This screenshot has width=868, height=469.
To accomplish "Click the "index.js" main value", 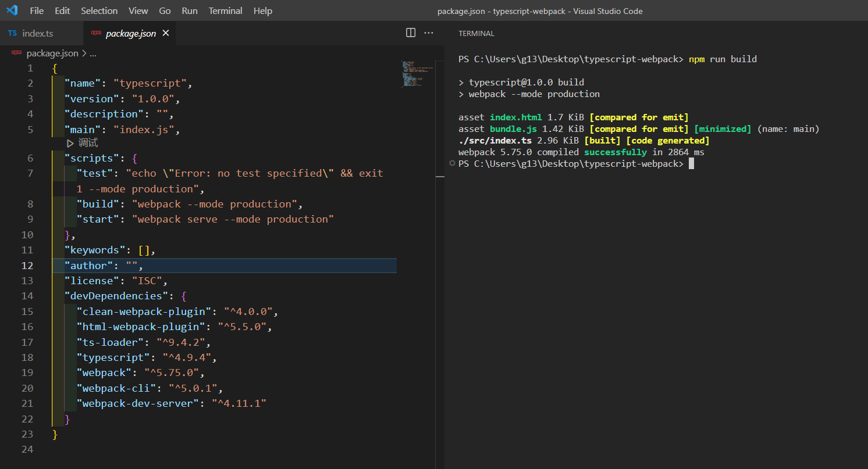I will pos(144,129).
